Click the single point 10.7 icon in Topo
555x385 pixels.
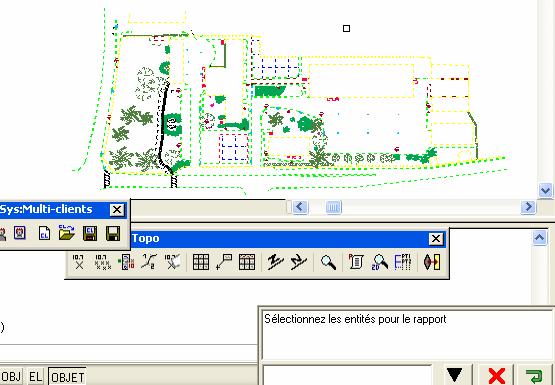(78, 262)
